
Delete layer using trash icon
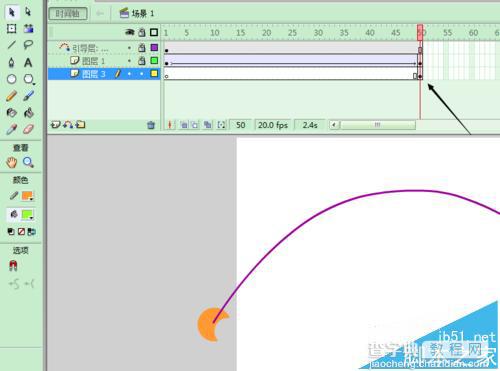pos(151,125)
